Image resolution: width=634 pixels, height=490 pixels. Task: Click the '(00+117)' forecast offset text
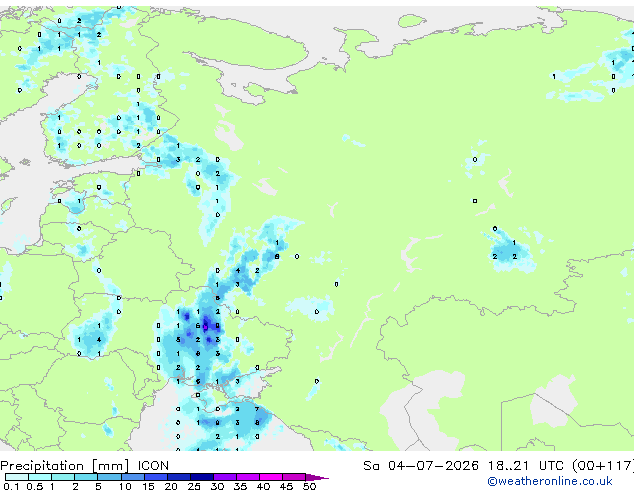[x=603, y=466]
